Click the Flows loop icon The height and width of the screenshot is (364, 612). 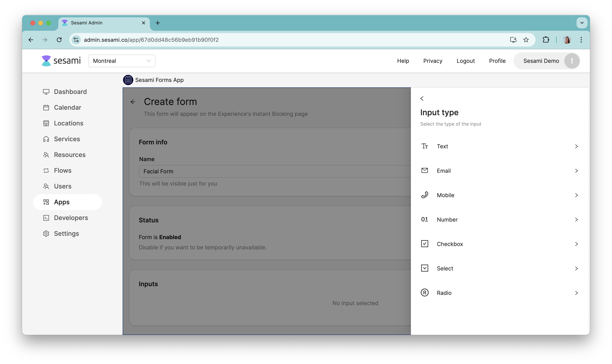[x=46, y=170]
